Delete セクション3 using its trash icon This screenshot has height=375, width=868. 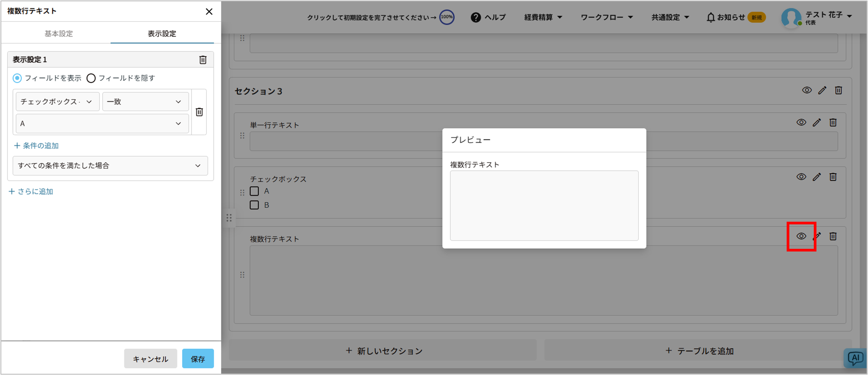coord(838,90)
